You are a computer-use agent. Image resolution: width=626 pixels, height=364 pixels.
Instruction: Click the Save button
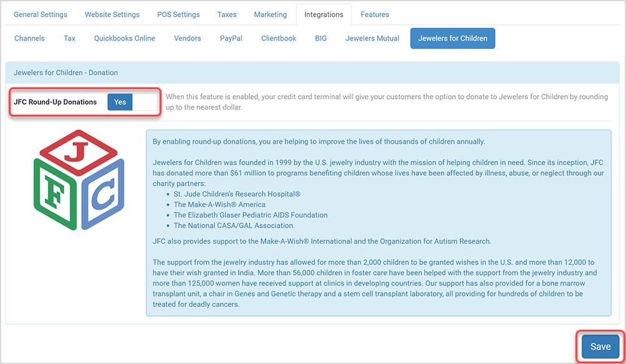(600, 347)
